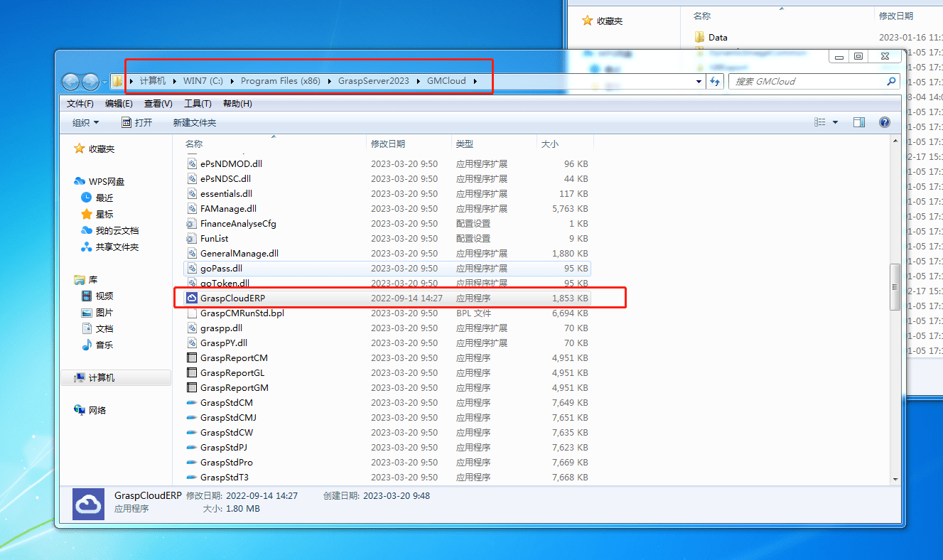Image resolution: width=943 pixels, height=560 pixels.
Task: Open 视频 library in sidebar
Action: point(104,296)
